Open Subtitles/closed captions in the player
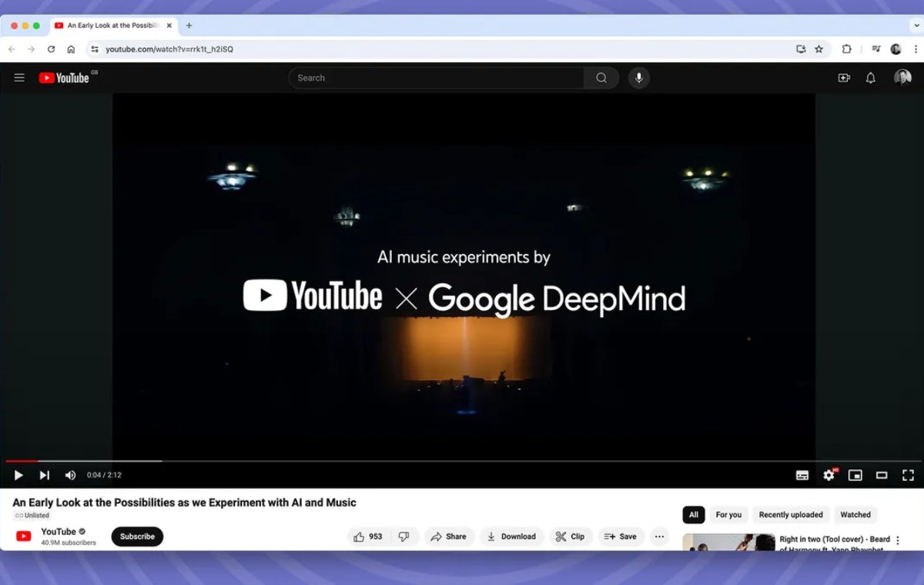 [x=802, y=475]
